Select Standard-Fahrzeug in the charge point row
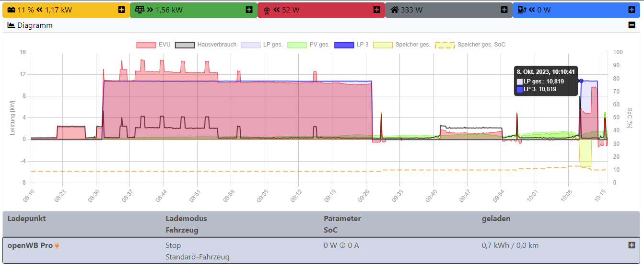Image resolution: width=644 pixels, height=269 pixels. pyautogui.click(x=198, y=257)
